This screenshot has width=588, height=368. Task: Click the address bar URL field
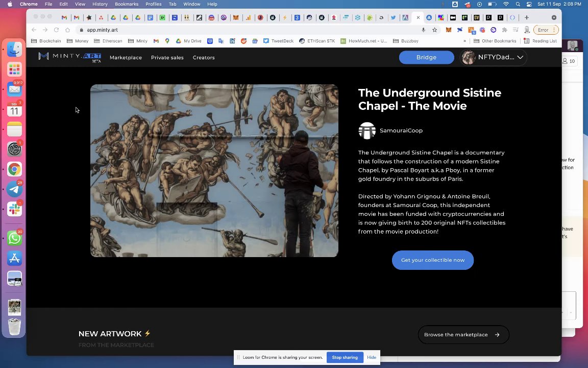point(248,30)
